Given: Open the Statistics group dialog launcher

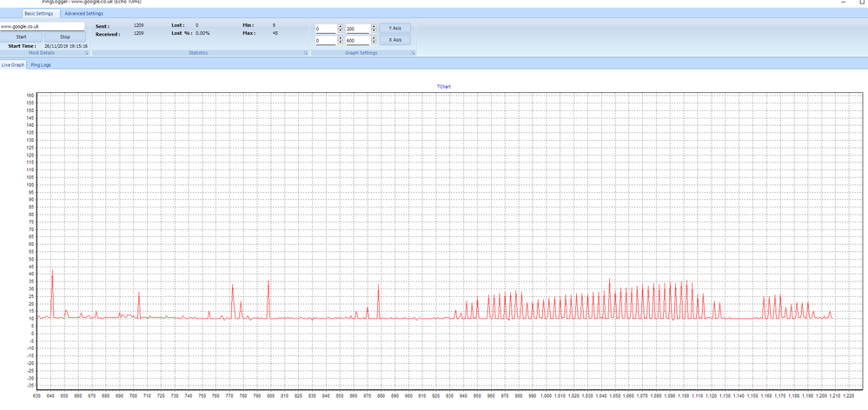Looking at the screenshot, I should click(x=305, y=53).
